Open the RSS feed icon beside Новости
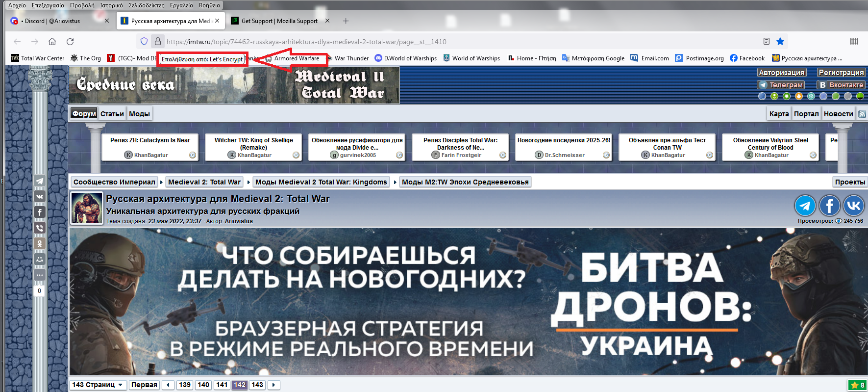 click(x=862, y=114)
